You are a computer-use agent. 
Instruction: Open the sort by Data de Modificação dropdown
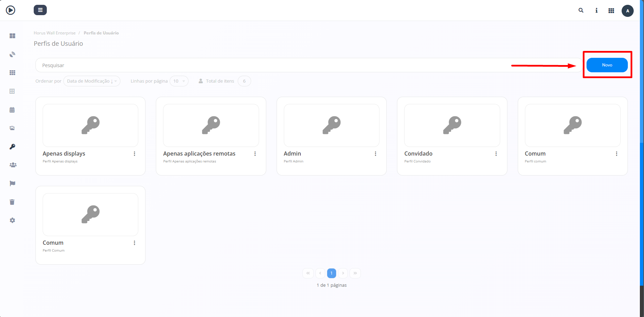pyautogui.click(x=92, y=81)
